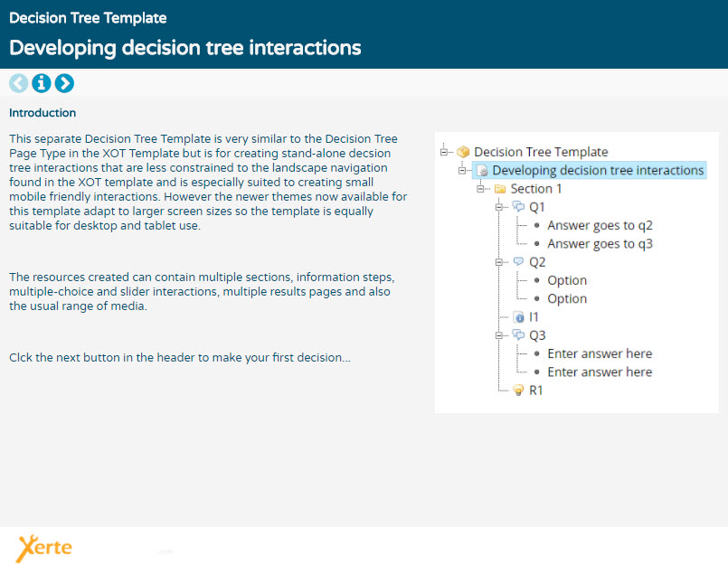This screenshot has height=574, width=728.
Task: Click paragraph starting 'This separate Decision Tree Template'
Action: click(208, 182)
